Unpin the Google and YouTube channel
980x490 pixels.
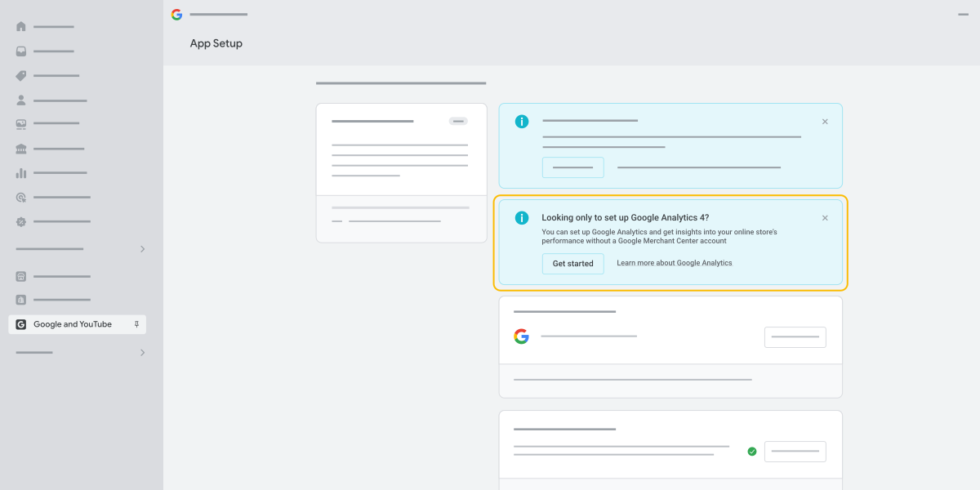coord(136,324)
